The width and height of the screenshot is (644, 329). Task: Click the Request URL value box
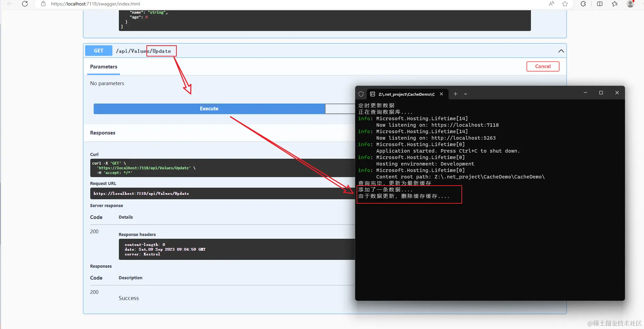point(223,193)
